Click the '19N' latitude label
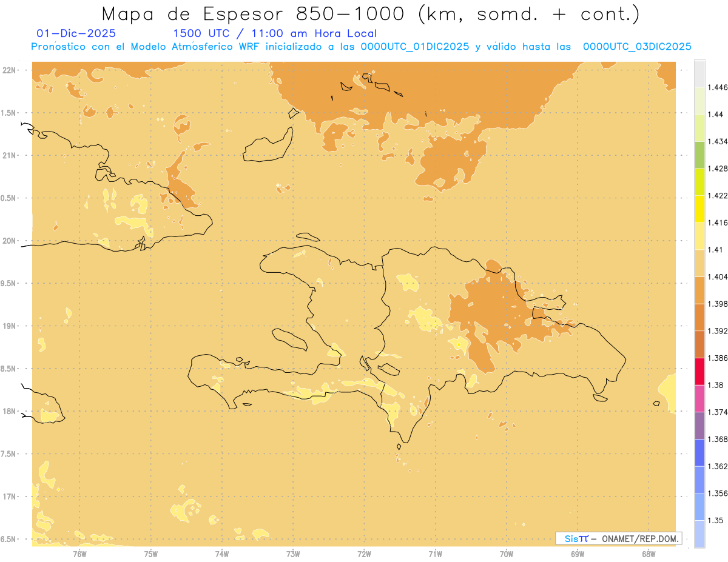This screenshot has height=562, width=728. (x=9, y=326)
